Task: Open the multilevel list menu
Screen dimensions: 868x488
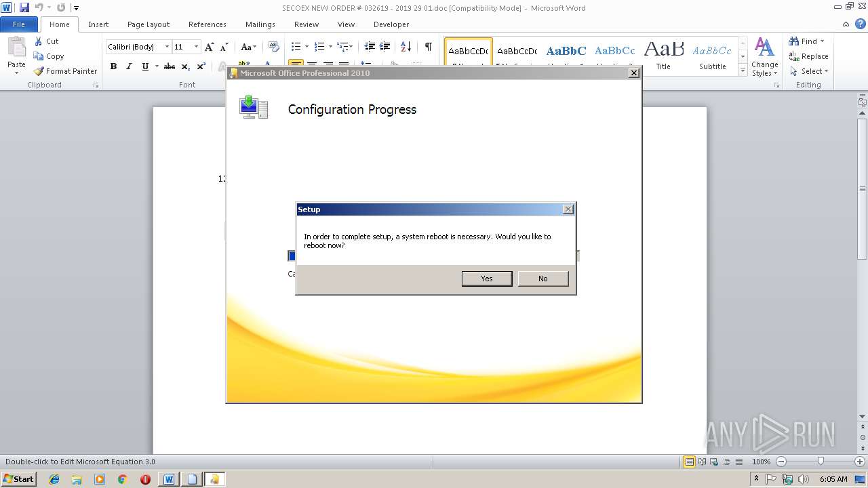Action: [x=344, y=47]
